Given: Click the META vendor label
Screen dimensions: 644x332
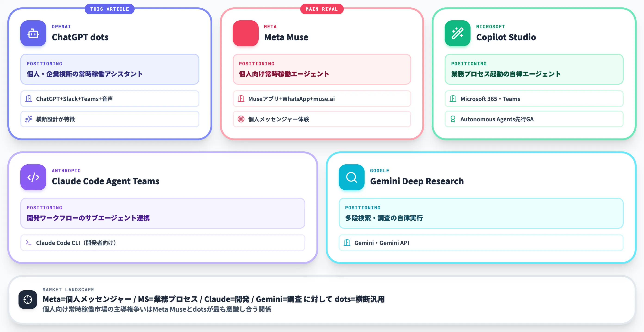Looking at the screenshot, I should coord(270,27).
